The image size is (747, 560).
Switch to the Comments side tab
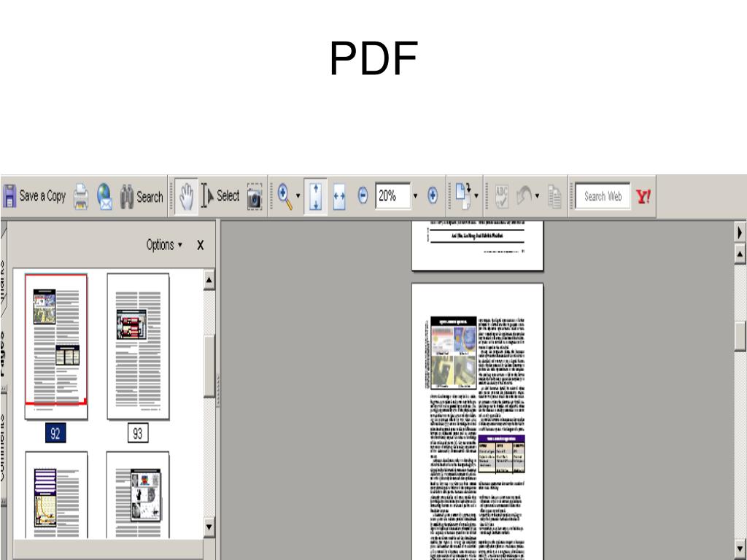tap(3, 448)
